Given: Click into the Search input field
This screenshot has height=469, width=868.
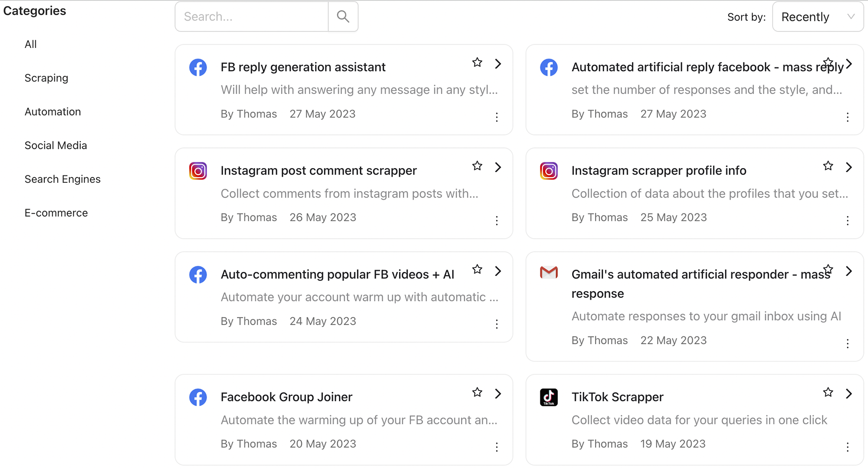Looking at the screenshot, I should [x=252, y=17].
